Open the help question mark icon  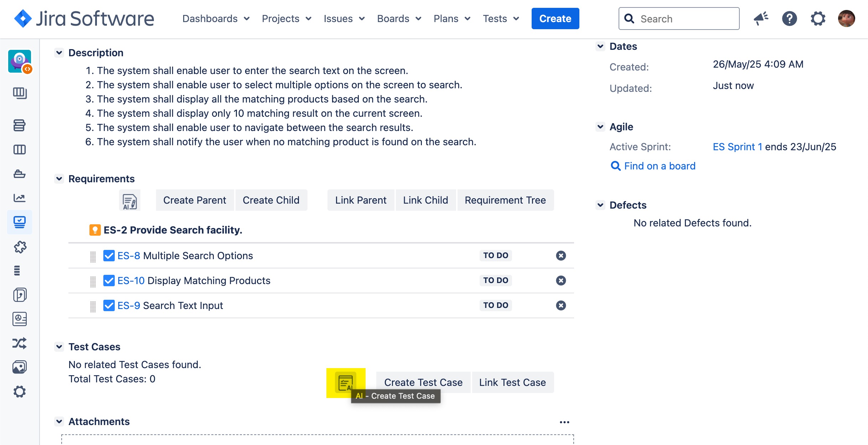tap(789, 19)
